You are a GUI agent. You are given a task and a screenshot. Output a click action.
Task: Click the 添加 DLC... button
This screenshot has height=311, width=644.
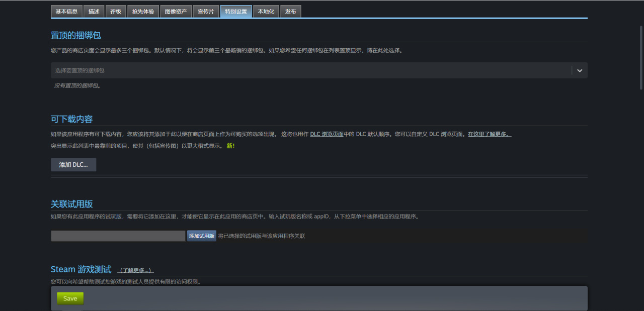click(x=73, y=165)
